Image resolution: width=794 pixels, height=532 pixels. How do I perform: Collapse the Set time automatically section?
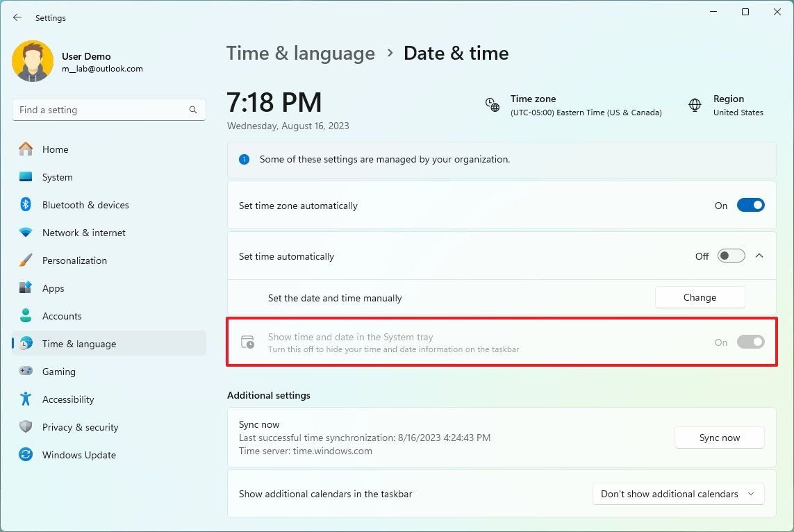point(759,256)
